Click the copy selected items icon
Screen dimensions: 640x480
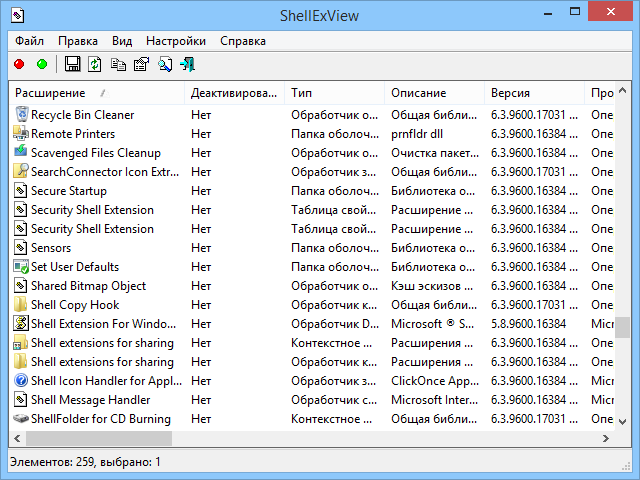(118, 64)
